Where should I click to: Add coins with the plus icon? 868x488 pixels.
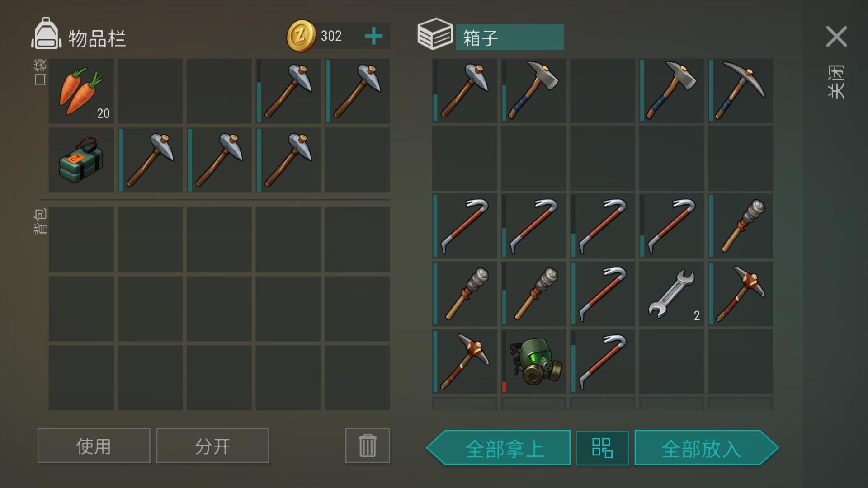coord(374,36)
